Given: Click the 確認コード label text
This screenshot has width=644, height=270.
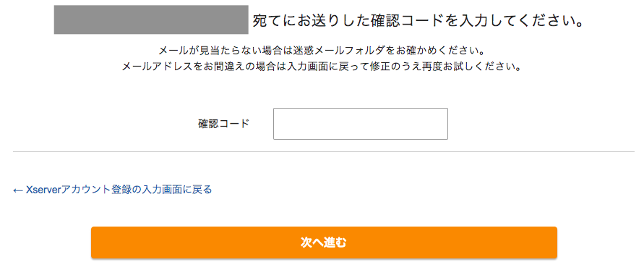Looking at the screenshot, I should click(x=224, y=124).
